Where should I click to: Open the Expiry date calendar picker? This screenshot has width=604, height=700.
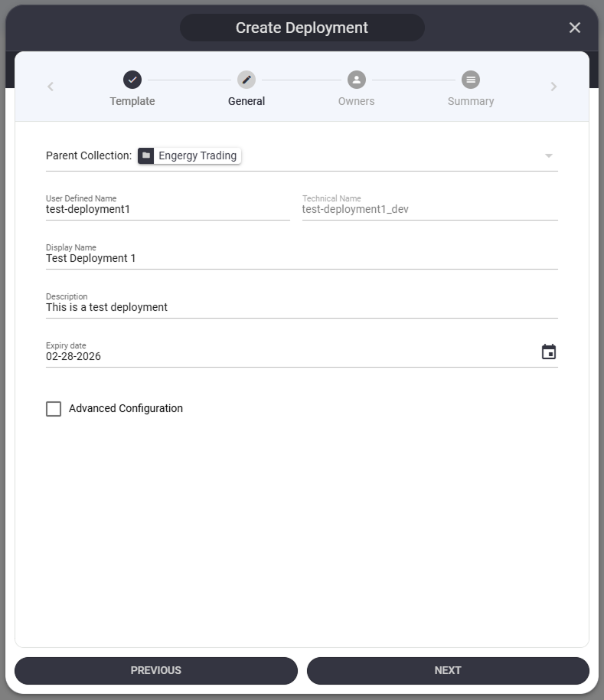tap(548, 352)
